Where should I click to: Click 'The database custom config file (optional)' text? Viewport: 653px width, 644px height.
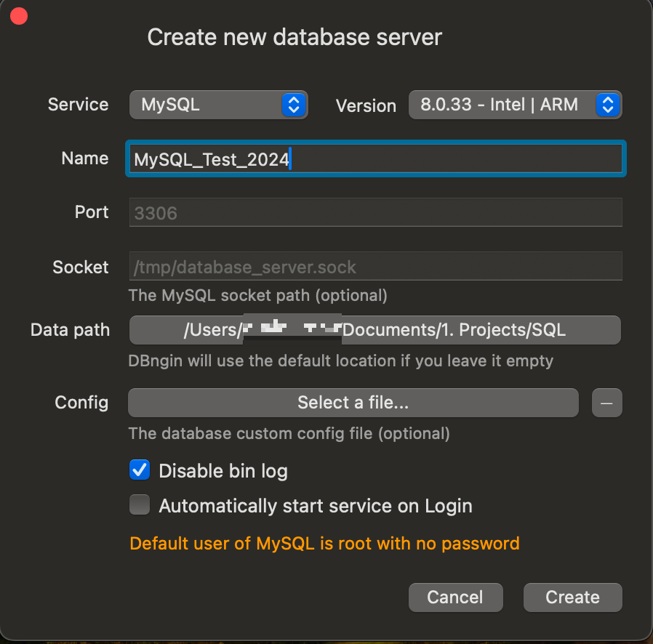click(x=289, y=433)
